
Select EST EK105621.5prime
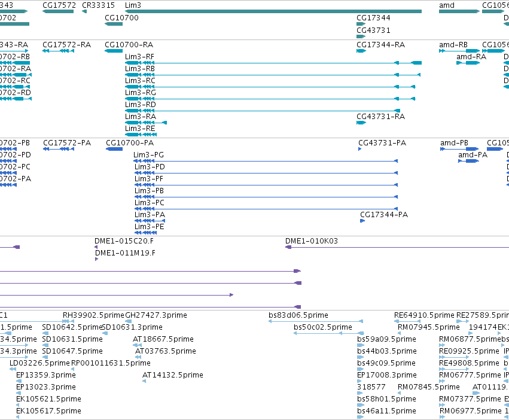(x=48, y=399)
